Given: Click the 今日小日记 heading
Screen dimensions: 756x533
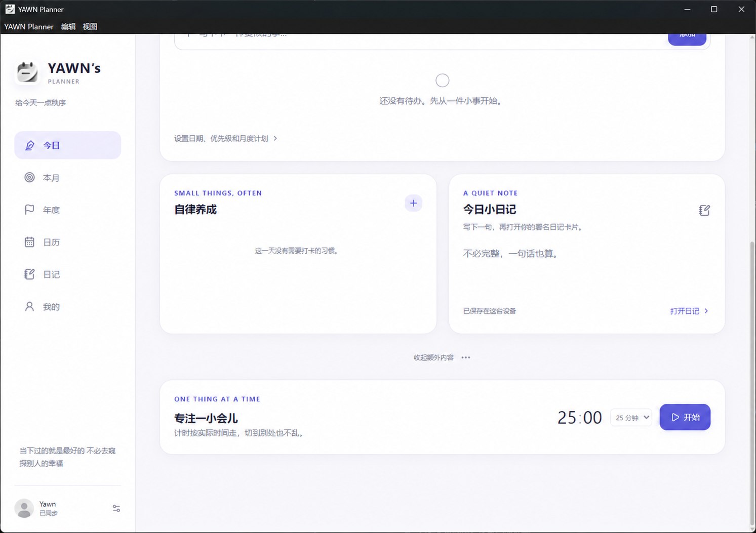Looking at the screenshot, I should (x=490, y=210).
